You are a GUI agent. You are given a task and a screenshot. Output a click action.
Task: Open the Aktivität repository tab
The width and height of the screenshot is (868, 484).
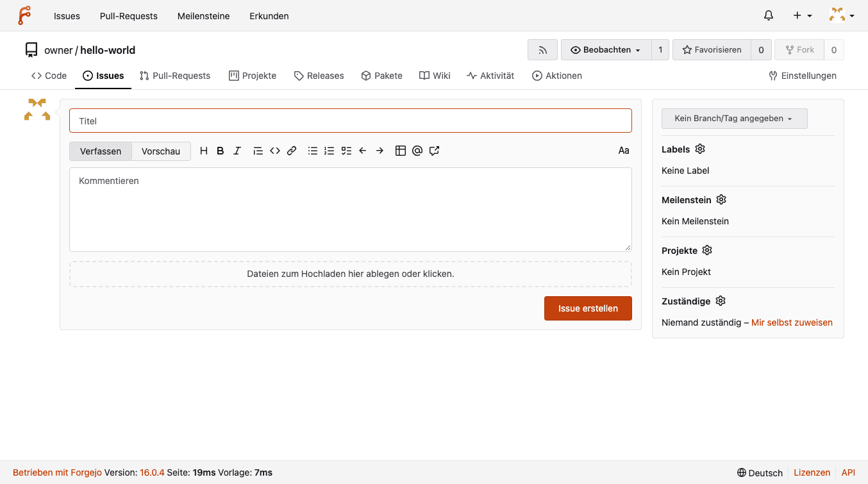pyautogui.click(x=490, y=76)
